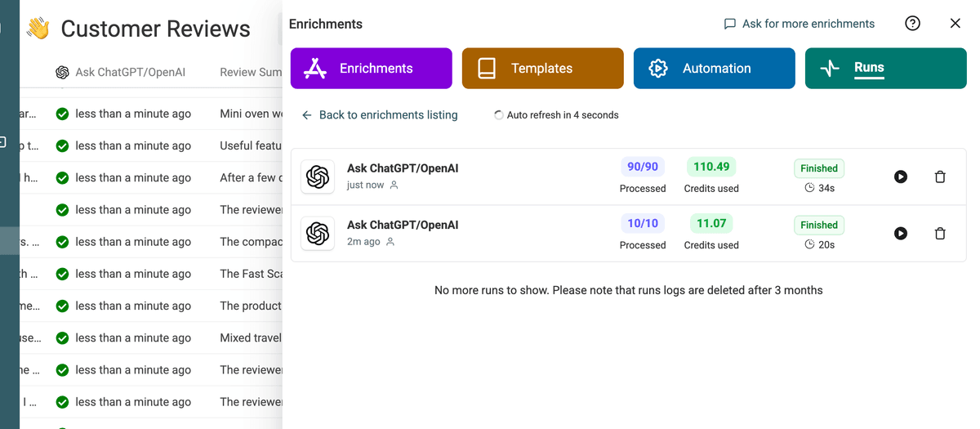Click green check in After a few row

tap(62, 177)
